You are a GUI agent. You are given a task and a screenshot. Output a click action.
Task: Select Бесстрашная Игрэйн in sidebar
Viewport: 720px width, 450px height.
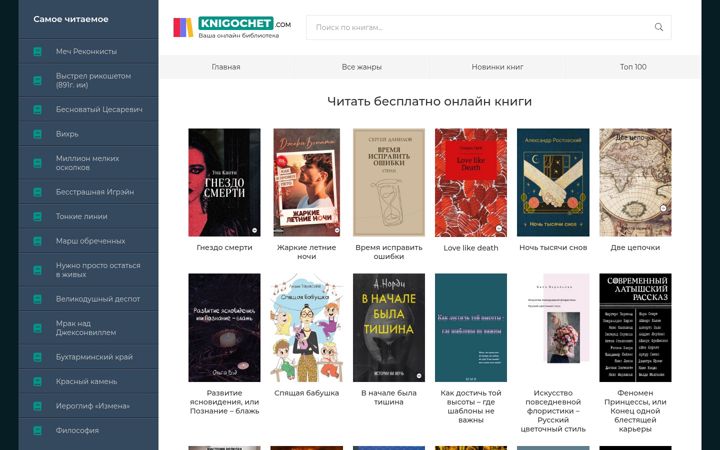(x=95, y=192)
